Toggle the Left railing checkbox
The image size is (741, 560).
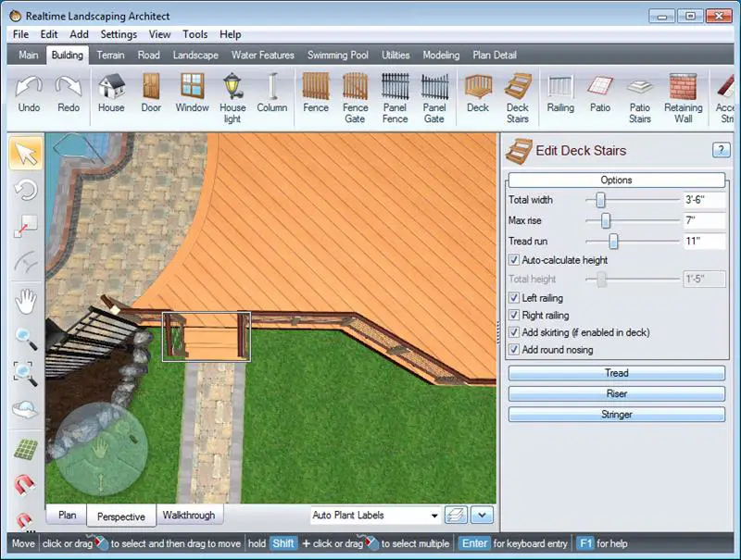(x=514, y=297)
